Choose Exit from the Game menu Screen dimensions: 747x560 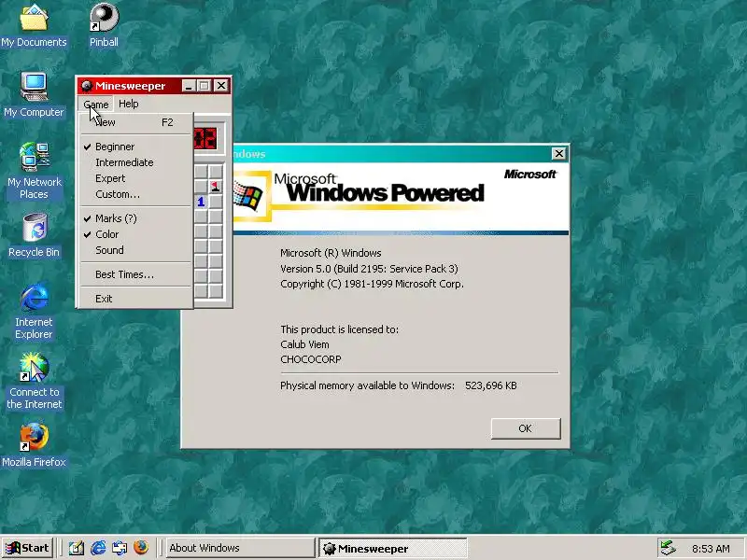[x=135, y=299]
